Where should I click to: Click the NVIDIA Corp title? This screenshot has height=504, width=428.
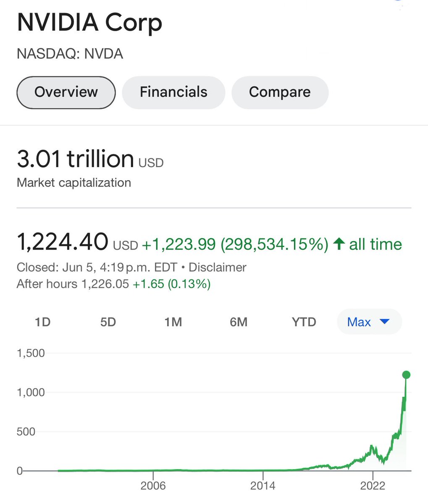tap(89, 23)
